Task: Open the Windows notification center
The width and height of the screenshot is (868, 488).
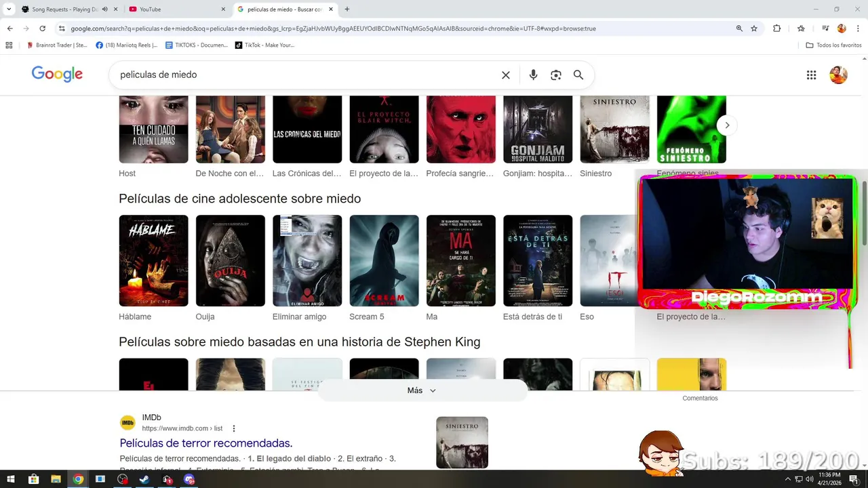Action: coord(854,479)
